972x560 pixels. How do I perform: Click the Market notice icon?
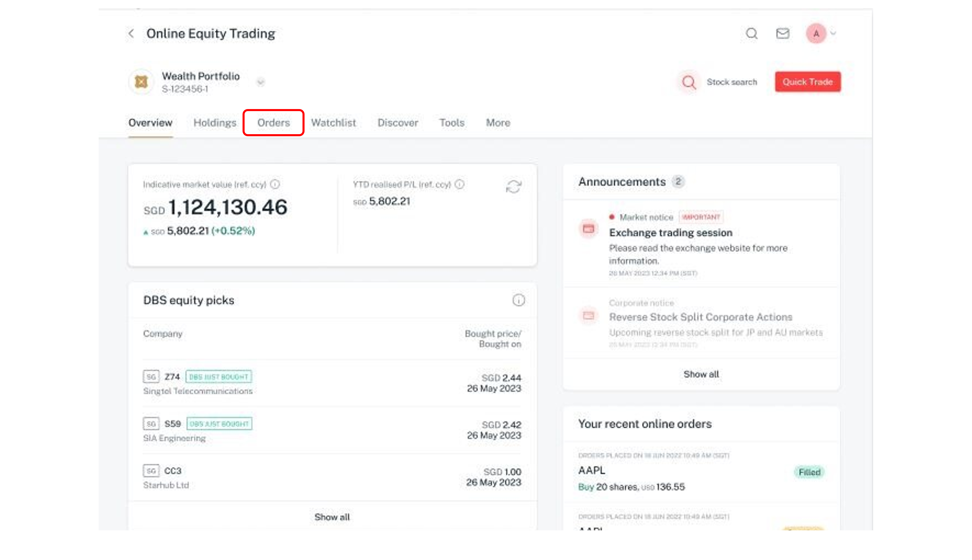[x=588, y=229]
